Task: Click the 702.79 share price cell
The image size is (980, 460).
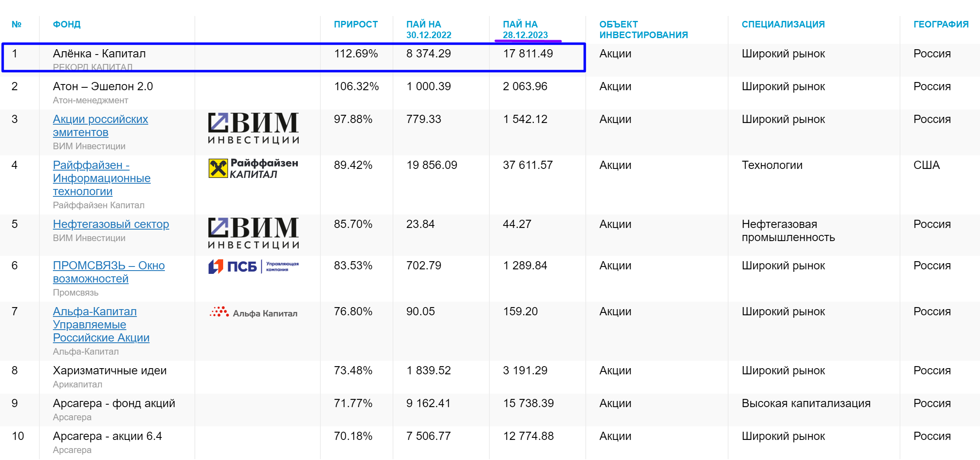Action: (424, 266)
